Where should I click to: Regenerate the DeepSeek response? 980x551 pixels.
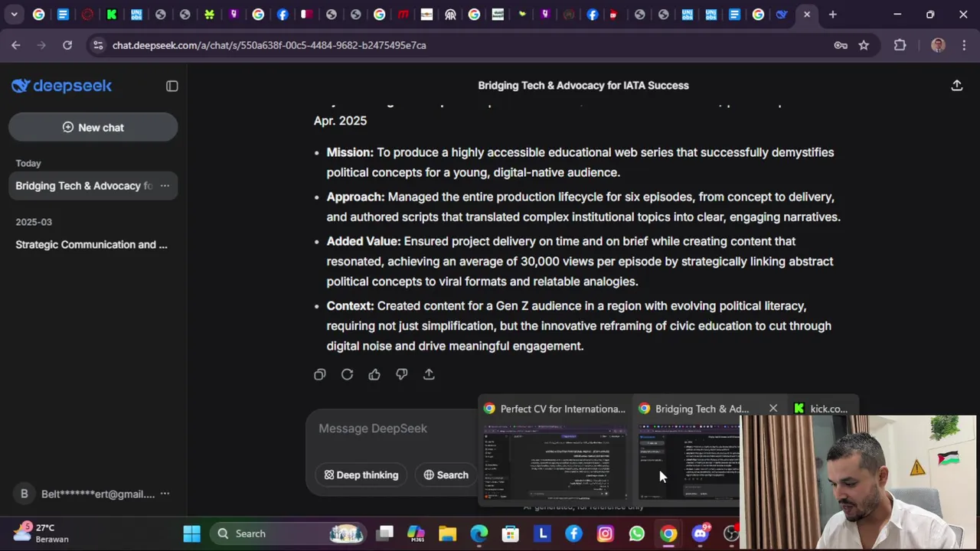[x=348, y=374]
